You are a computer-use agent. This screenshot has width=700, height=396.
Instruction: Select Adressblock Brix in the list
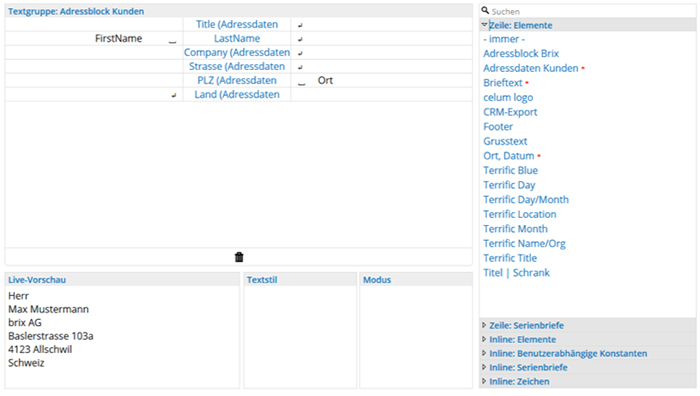pos(521,54)
